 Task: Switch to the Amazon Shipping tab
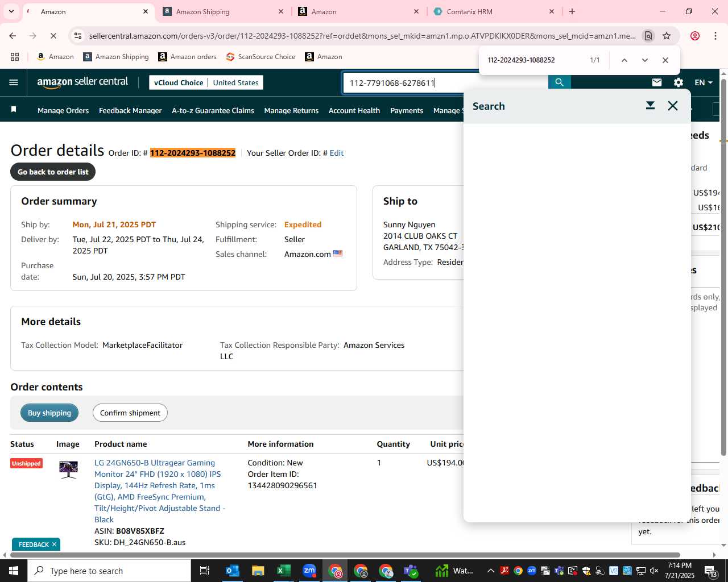pos(222,11)
